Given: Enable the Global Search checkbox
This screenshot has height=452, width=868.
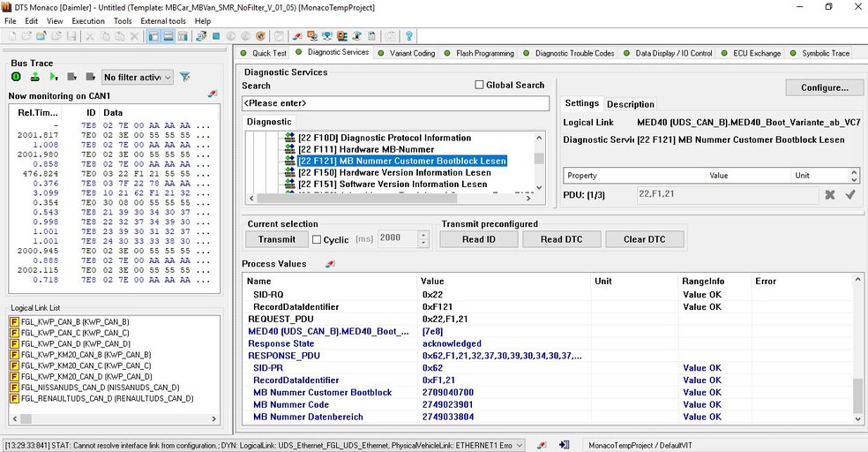Looking at the screenshot, I should tap(479, 85).
